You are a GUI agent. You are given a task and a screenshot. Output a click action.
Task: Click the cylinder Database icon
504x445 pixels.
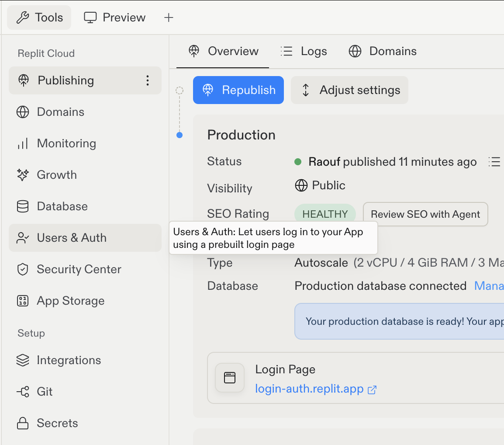click(23, 206)
